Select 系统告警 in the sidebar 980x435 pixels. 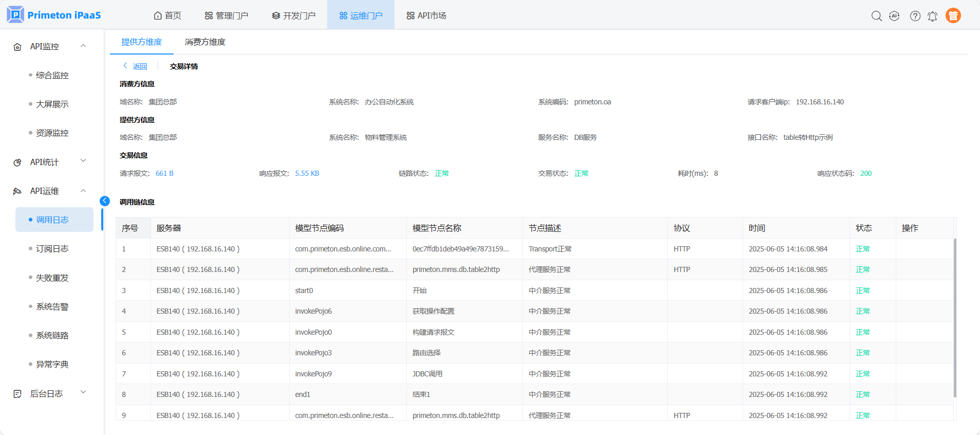click(x=52, y=306)
